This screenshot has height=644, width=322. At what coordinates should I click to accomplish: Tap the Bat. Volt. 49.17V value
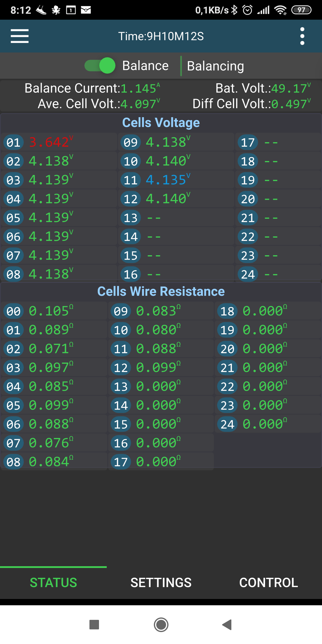[x=291, y=88]
